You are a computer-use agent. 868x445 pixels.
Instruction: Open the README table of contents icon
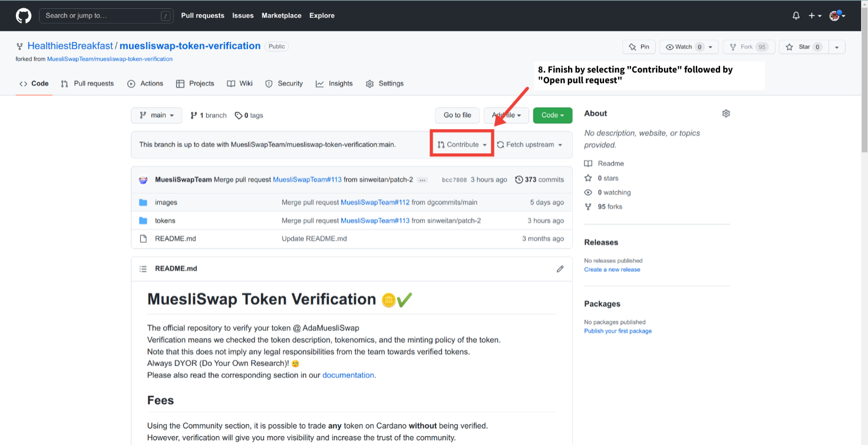click(143, 269)
